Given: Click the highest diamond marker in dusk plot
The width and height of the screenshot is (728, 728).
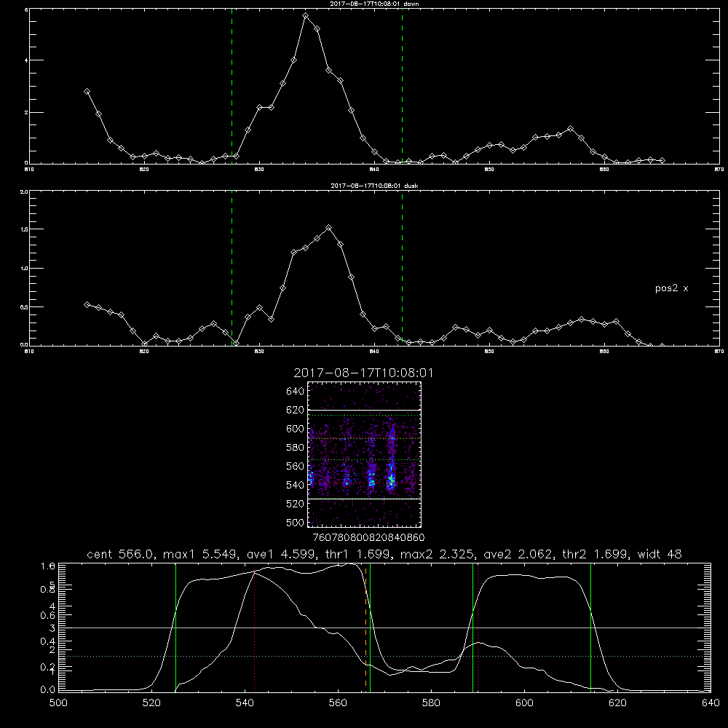Looking at the screenshot, I should pyautogui.click(x=329, y=228).
